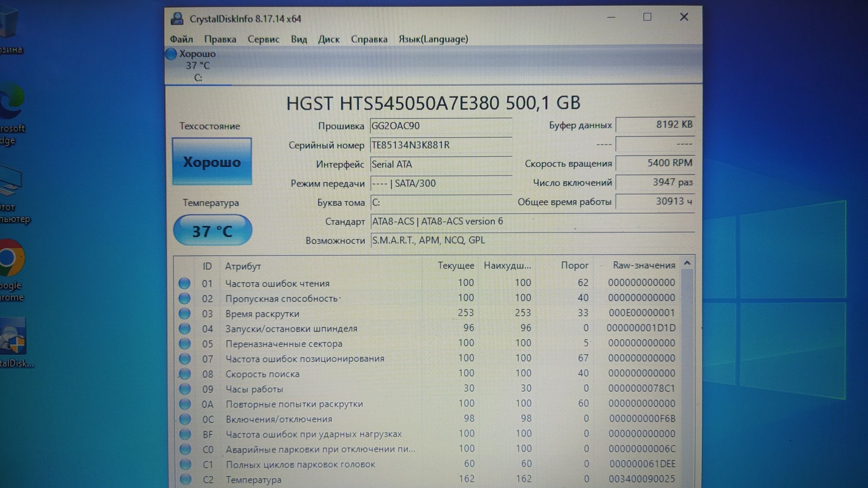
Task: Open the Язык(Language) menu
Action: click(x=433, y=39)
